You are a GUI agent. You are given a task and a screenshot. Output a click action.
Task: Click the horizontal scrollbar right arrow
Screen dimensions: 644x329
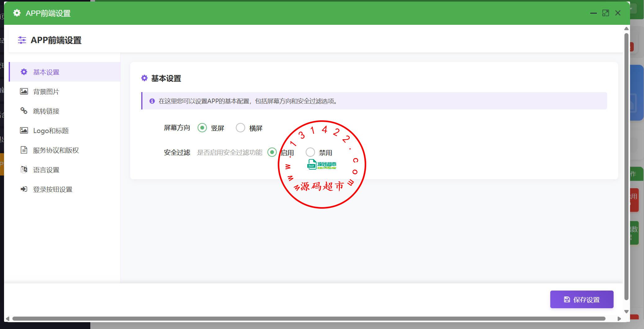[x=619, y=318]
